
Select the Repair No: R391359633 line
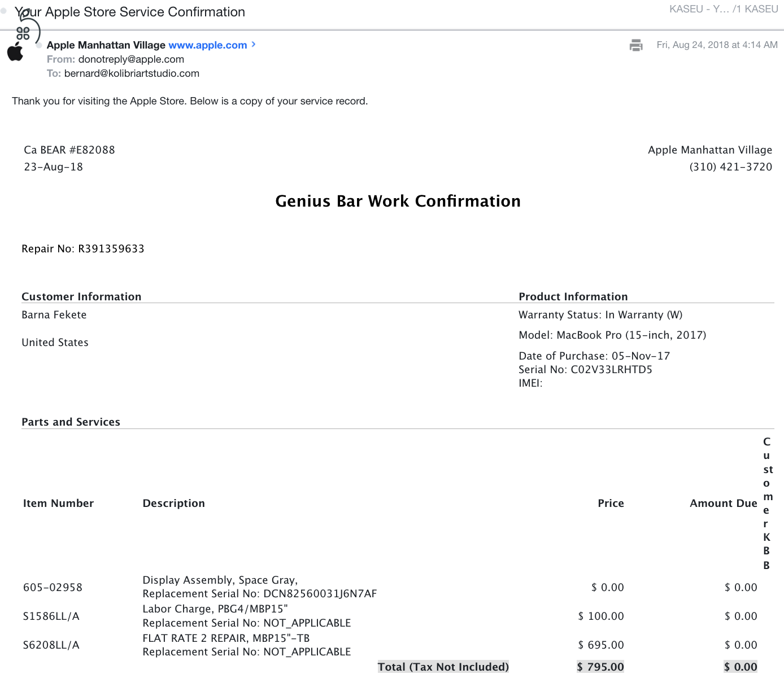(83, 249)
